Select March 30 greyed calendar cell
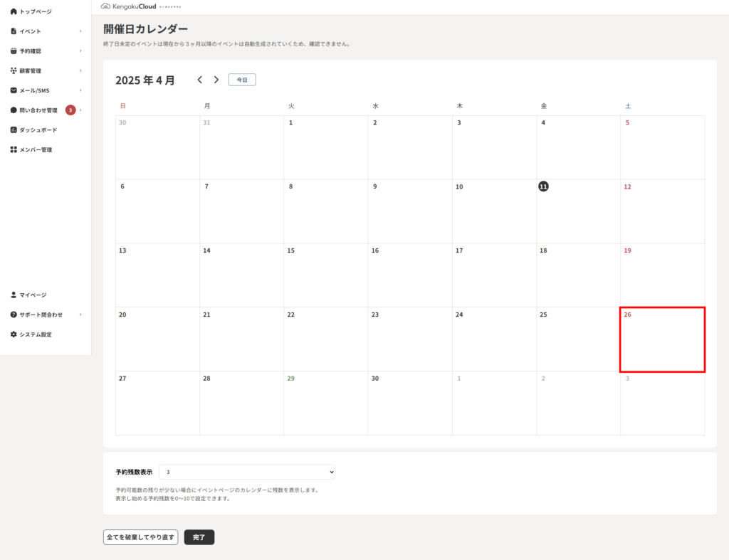The image size is (729, 560). (157, 147)
